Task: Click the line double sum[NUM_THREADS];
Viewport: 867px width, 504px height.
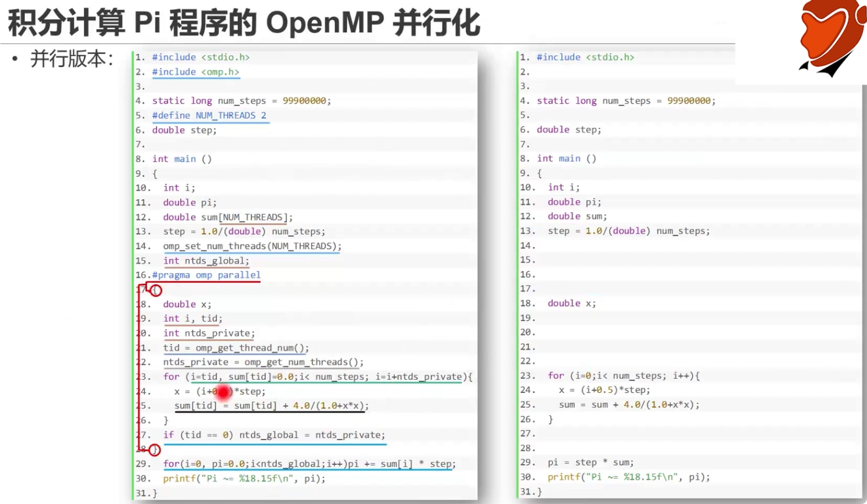Action: 228,217
